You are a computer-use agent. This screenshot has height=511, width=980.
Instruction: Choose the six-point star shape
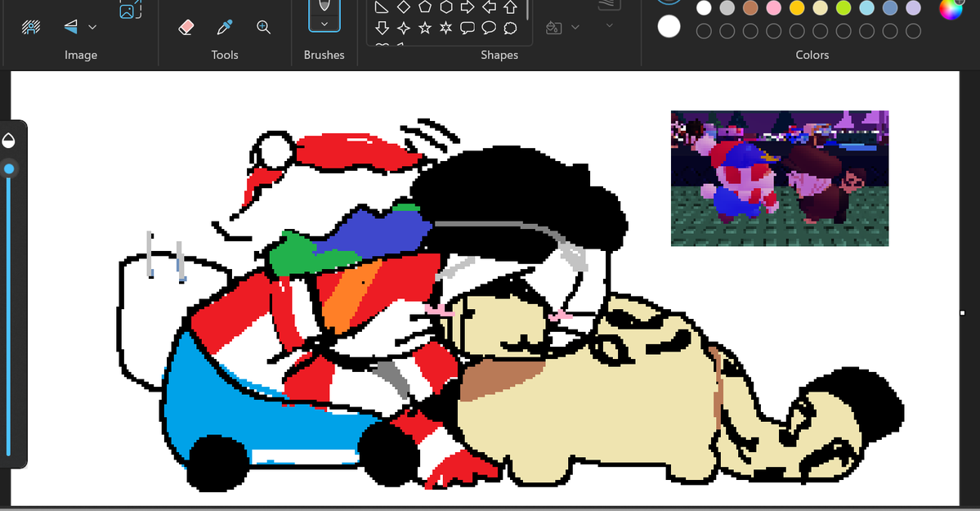[x=446, y=28]
